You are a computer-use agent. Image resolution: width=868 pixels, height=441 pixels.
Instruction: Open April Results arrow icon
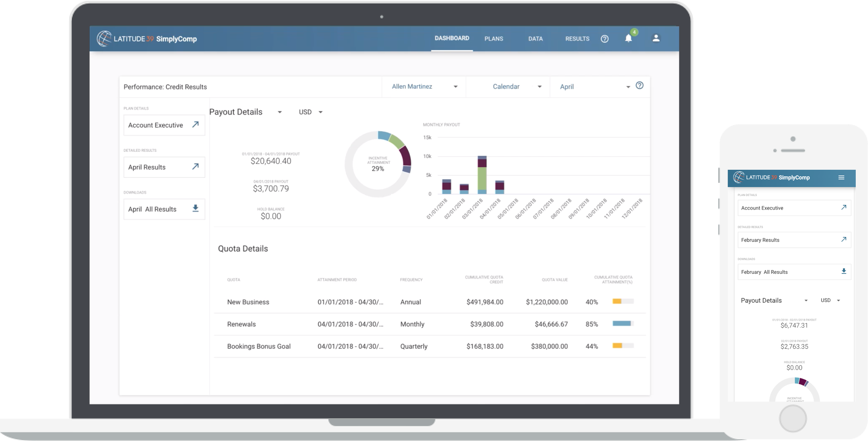pyautogui.click(x=195, y=167)
